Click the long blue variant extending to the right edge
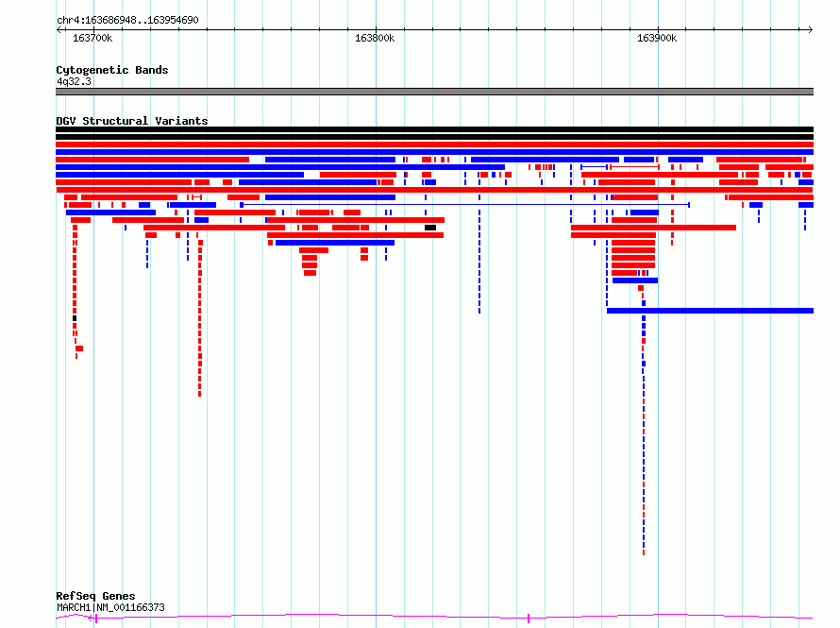 coord(710,311)
